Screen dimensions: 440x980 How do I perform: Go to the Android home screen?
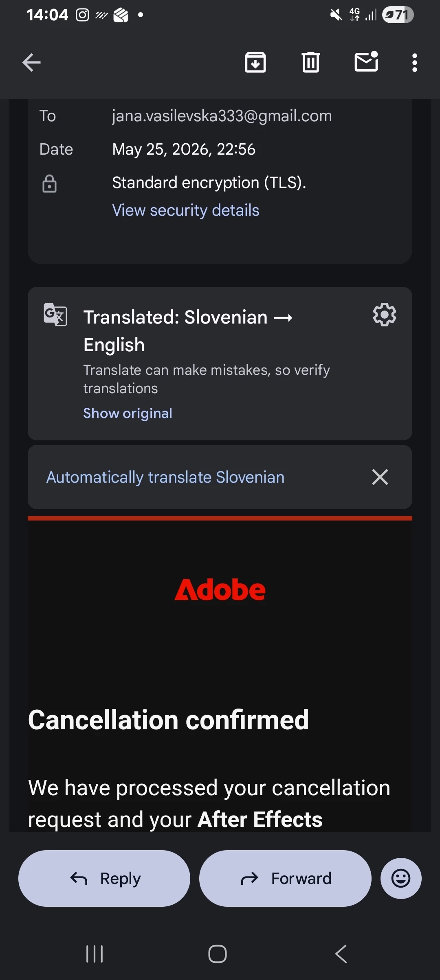pyautogui.click(x=218, y=954)
